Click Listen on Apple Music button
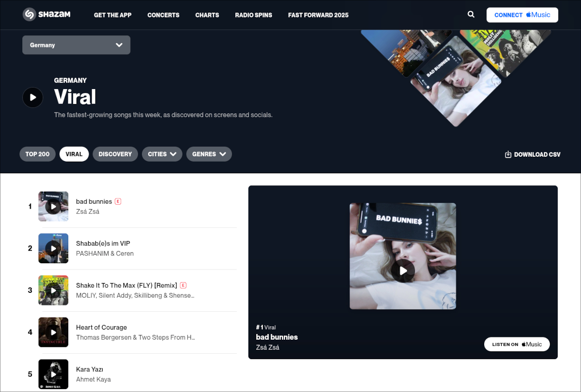The width and height of the screenshot is (581, 392). pos(517,344)
